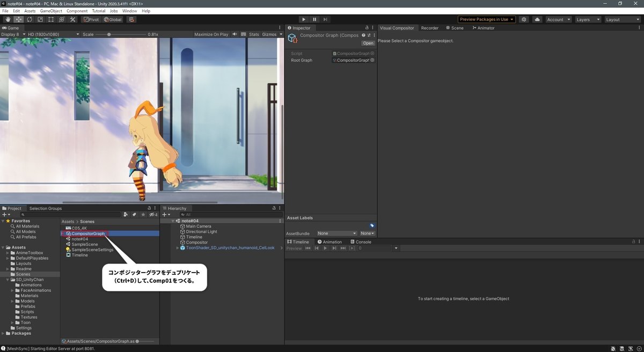Toggle Timeline Preview mode

point(294,248)
